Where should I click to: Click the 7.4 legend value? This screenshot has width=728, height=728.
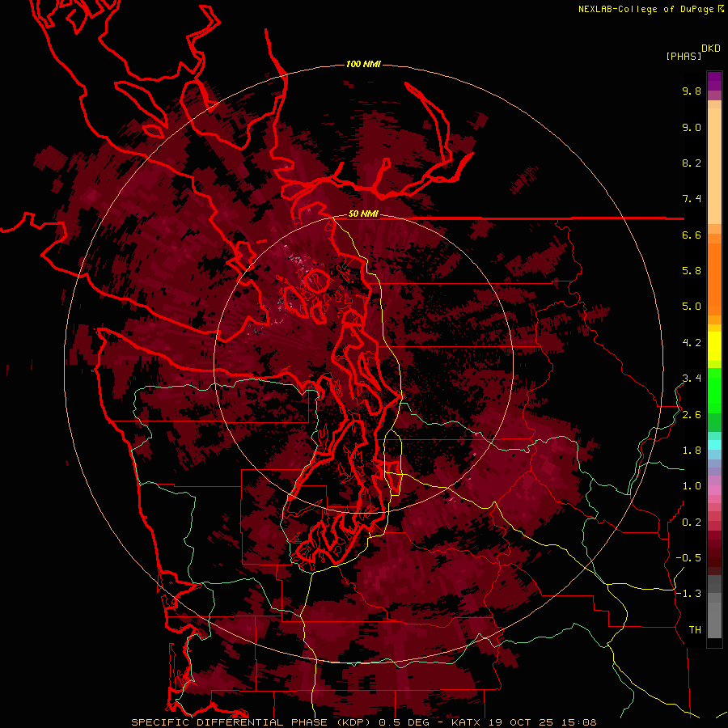(692, 199)
